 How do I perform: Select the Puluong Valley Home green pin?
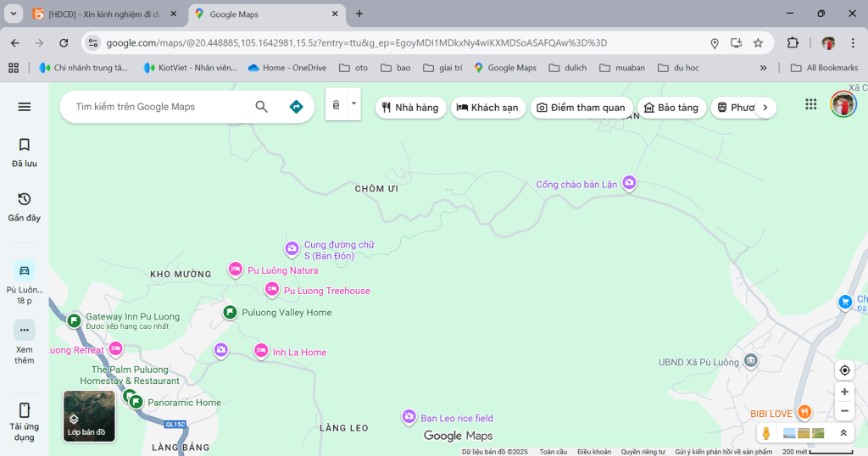click(230, 312)
